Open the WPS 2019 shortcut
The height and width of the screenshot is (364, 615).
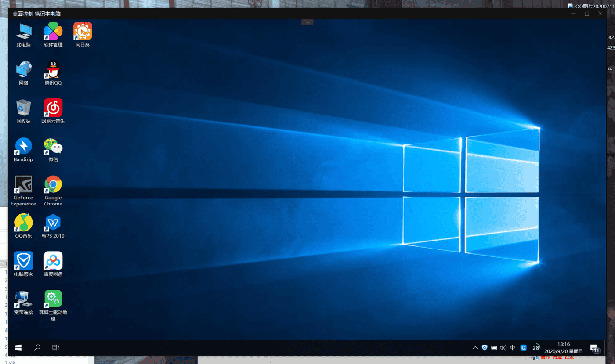tap(53, 223)
